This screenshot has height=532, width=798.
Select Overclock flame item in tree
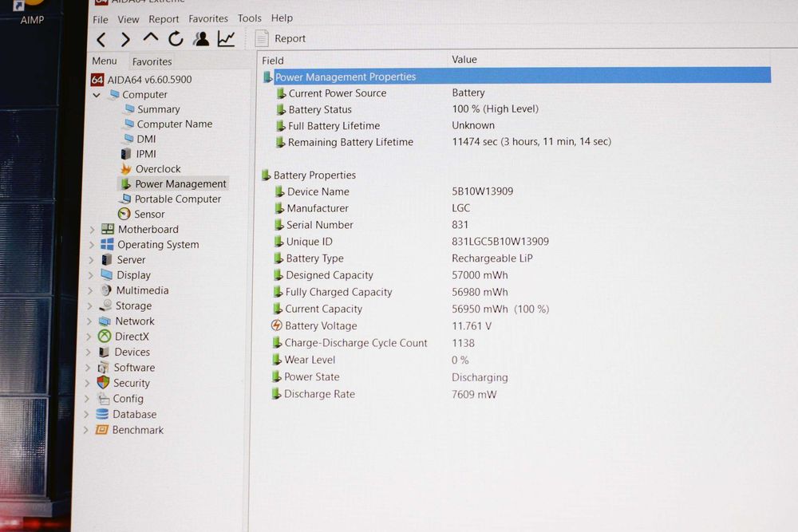coord(151,169)
